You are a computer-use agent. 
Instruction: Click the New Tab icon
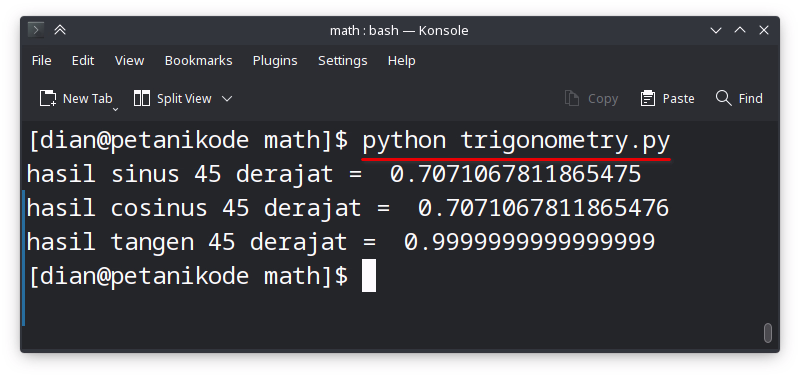[x=47, y=98]
